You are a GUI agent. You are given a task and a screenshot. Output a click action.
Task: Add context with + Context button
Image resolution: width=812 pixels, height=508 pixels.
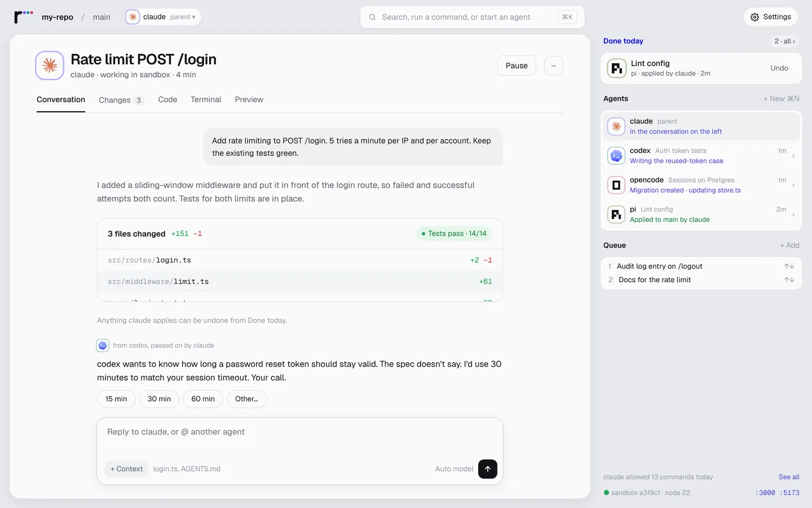(126, 469)
